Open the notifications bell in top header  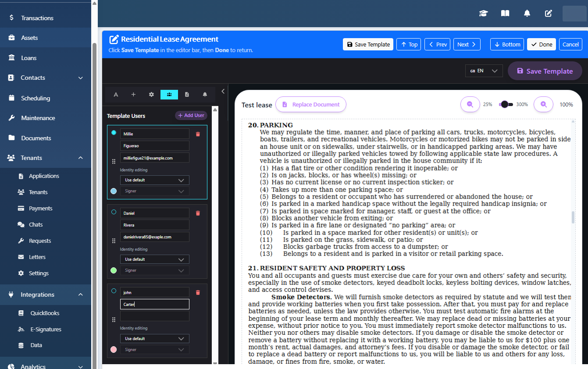(527, 14)
